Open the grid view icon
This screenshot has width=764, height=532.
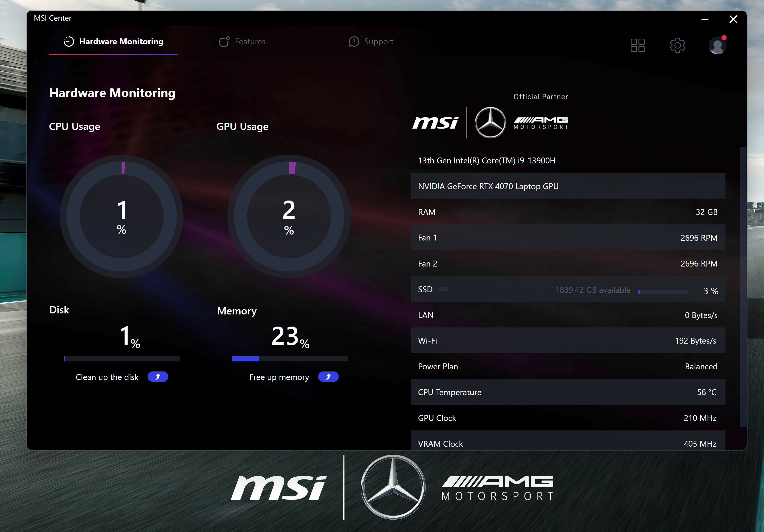(x=638, y=45)
